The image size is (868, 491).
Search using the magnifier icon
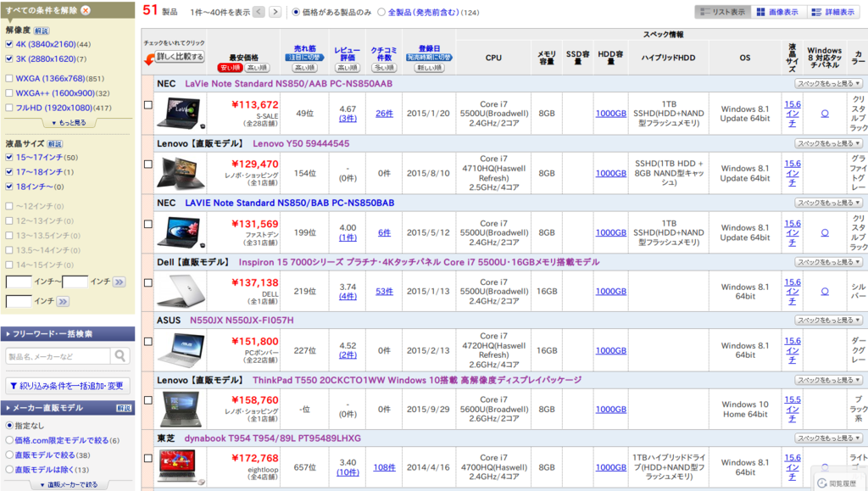pos(120,356)
